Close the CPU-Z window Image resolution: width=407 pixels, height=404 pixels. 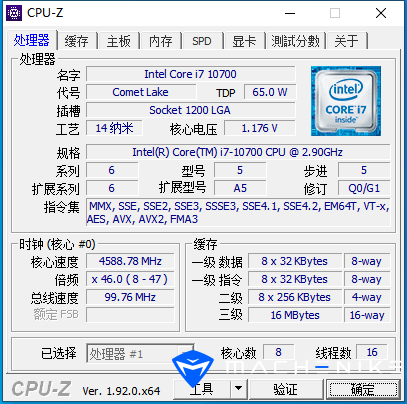point(381,13)
